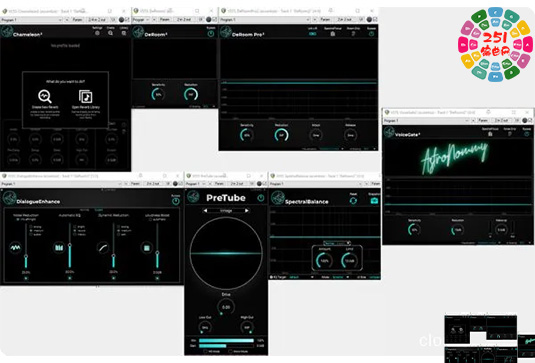This screenshot has height=363, width=535.
Task: Click 2 in 2 out button in PreTube host bar
Action: click(x=236, y=184)
